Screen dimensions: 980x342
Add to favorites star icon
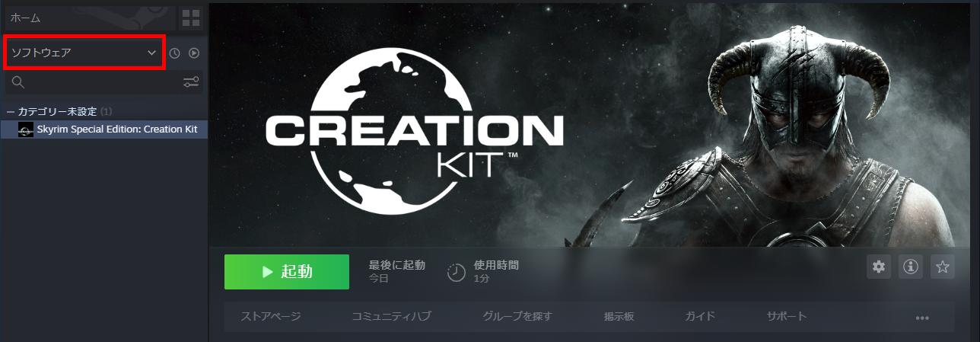[943, 267]
